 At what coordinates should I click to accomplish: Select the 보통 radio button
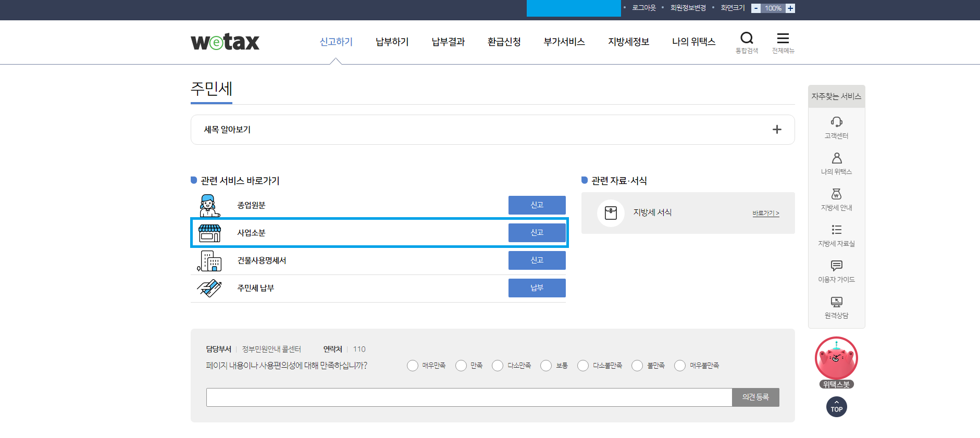(x=546, y=366)
